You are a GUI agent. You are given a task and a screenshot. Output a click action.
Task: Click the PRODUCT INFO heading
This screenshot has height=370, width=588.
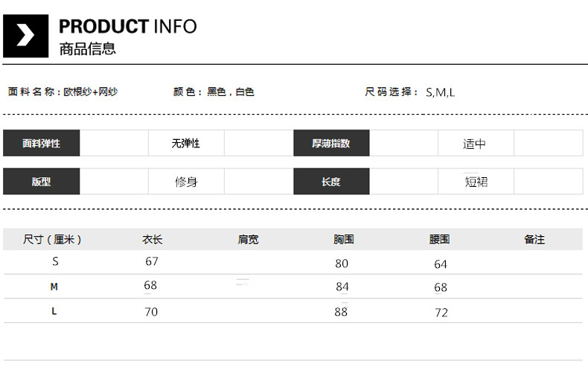click(x=127, y=27)
